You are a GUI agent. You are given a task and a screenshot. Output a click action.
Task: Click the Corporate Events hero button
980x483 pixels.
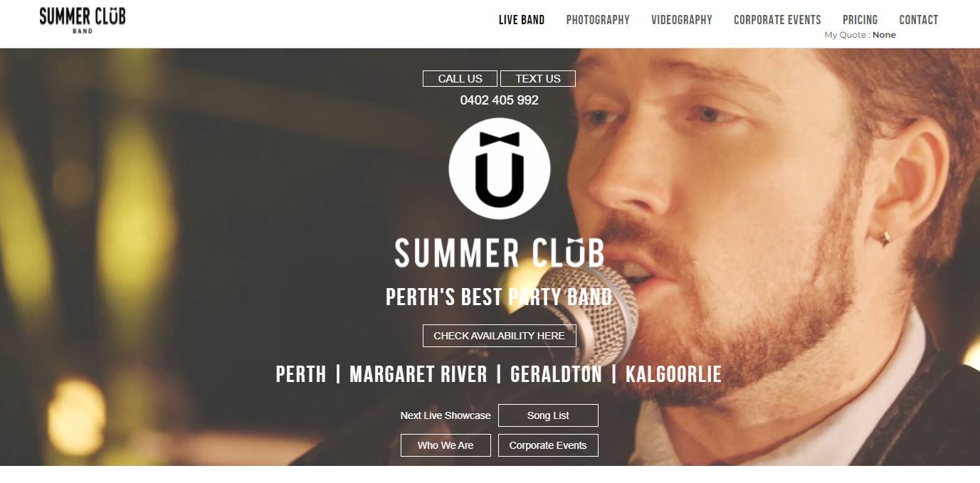click(x=548, y=445)
